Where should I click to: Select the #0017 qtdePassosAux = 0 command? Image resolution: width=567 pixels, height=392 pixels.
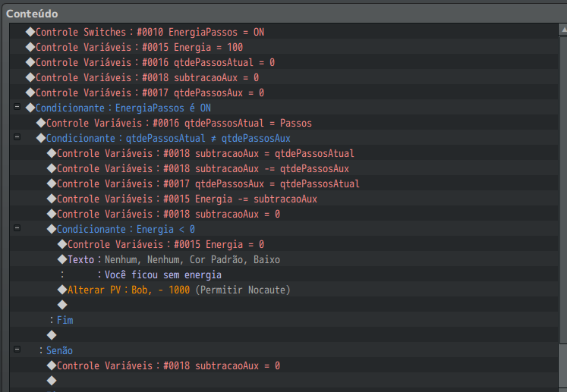150,93
